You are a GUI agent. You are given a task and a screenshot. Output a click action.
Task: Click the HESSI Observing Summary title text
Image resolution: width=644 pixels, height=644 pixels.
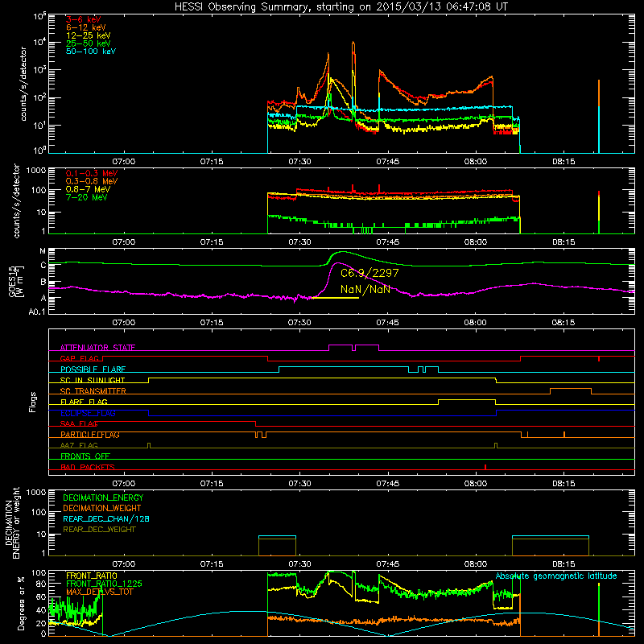pyautogui.click(x=341, y=6)
